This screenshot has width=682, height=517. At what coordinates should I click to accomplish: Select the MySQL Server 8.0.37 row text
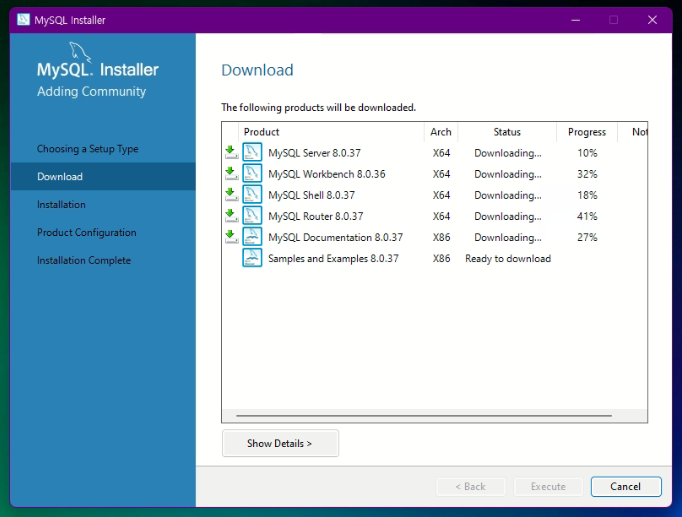click(314, 153)
